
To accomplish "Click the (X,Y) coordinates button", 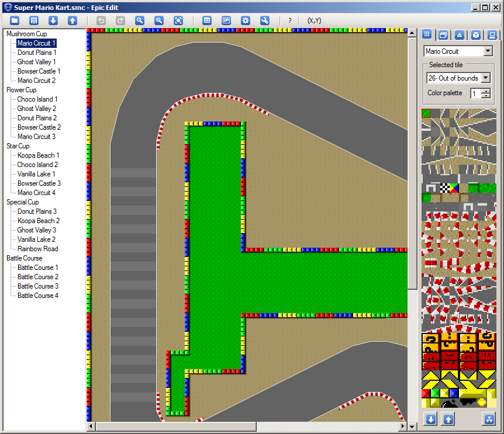I will [314, 20].
